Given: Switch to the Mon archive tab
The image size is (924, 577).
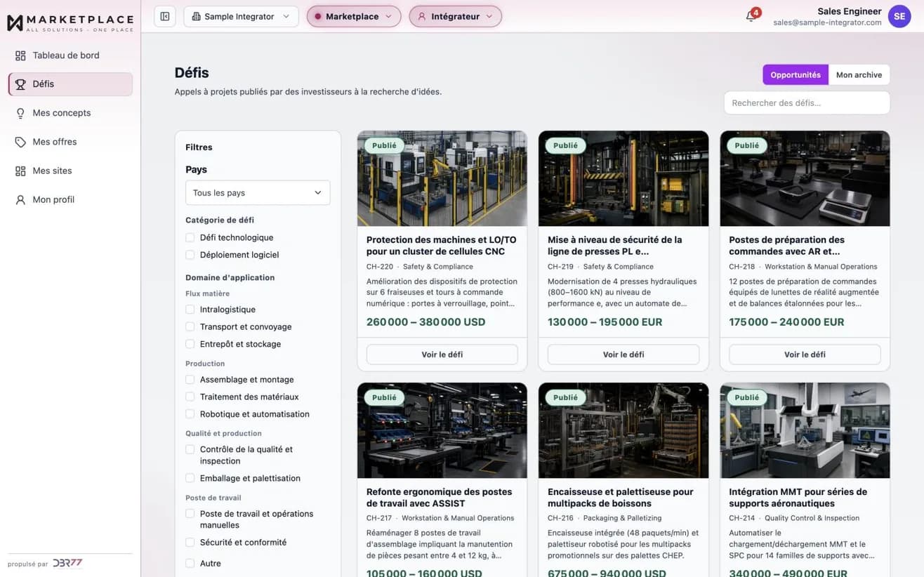Looking at the screenshot, I should (x=859, y=75).
